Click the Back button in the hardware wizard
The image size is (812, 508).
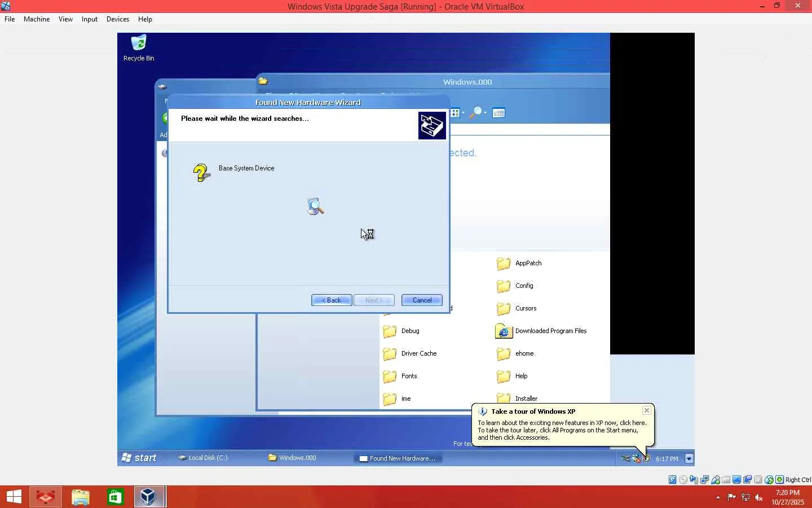332,300
